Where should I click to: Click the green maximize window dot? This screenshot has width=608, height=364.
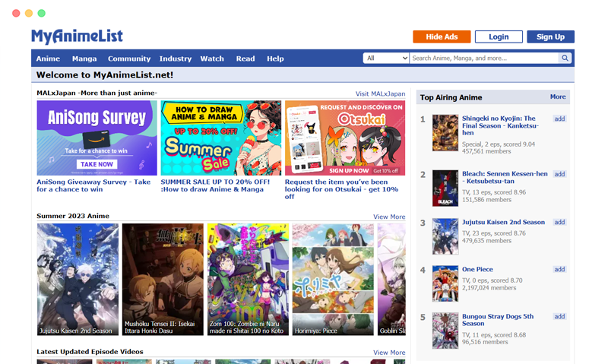[42, 13]
